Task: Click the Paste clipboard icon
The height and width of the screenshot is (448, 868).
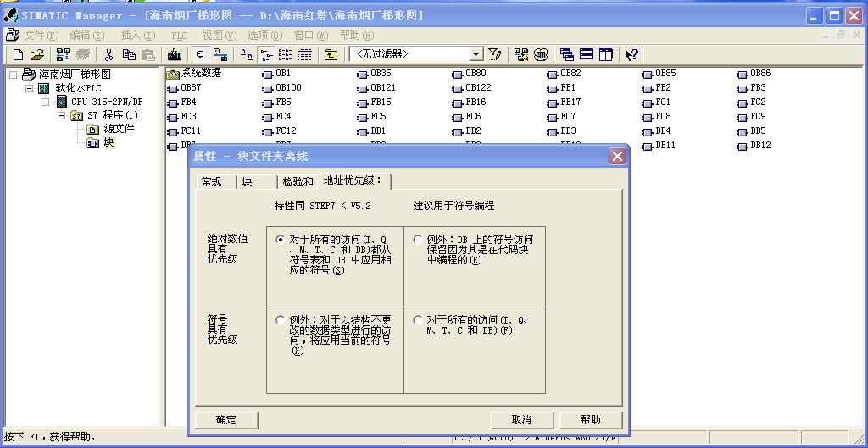Action: pyautogui.click(x=148, y=54)
